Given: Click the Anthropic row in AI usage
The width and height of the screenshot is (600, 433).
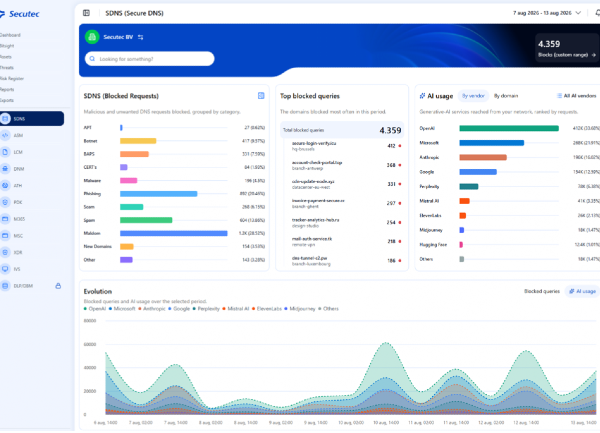Looking at the screenshot, I should pyautogui.click(x=509, y=157).
